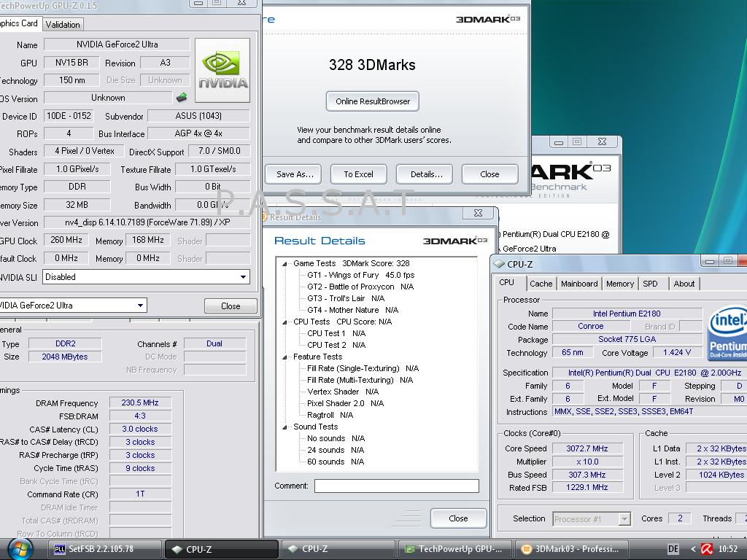Viewport: 747px width, 560px height.
Task: Click the 10:52 system clock
Action: click(727, 549)
